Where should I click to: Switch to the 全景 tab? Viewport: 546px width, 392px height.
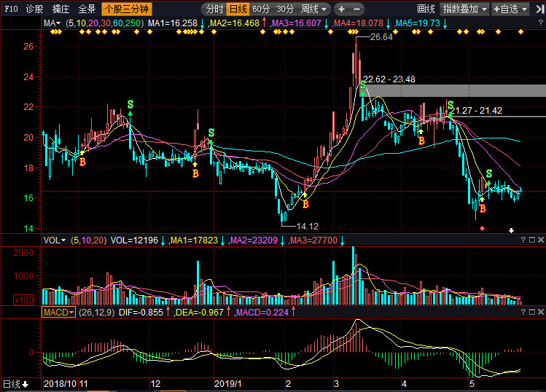coord(86,9)
